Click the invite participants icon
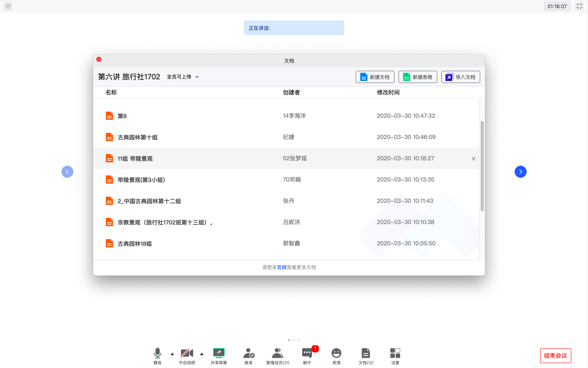 click(248, 355)
